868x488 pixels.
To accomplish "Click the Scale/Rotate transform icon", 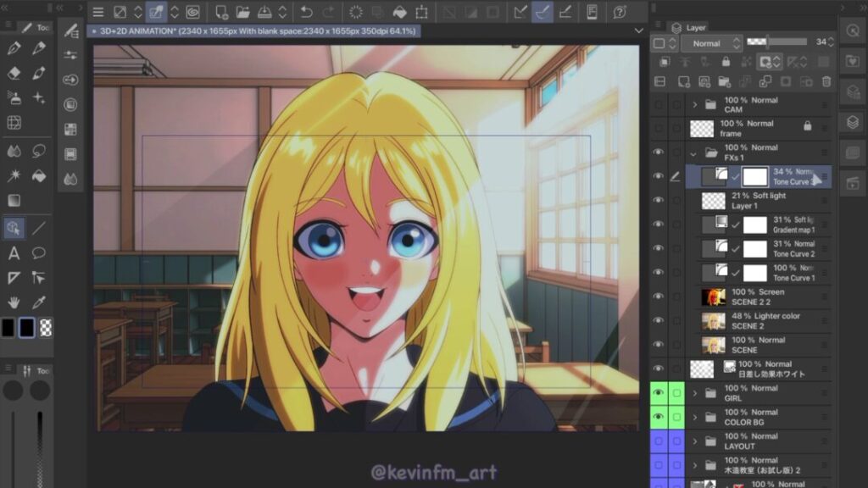I will (422, 12).
